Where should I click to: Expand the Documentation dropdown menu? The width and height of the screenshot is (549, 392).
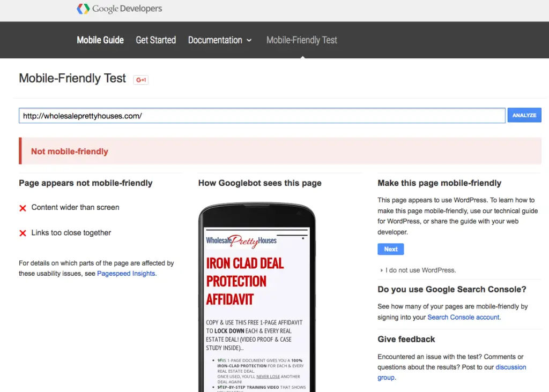tap(219, 40)
